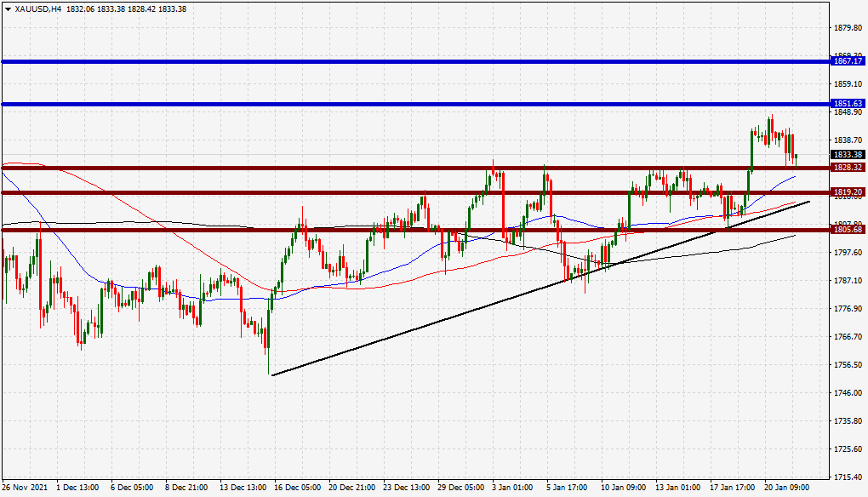Select the 8 Dec 21:00 time axis label
This screenshot has height=497, width=868.
pyautogui.click(x=186, y=488)
